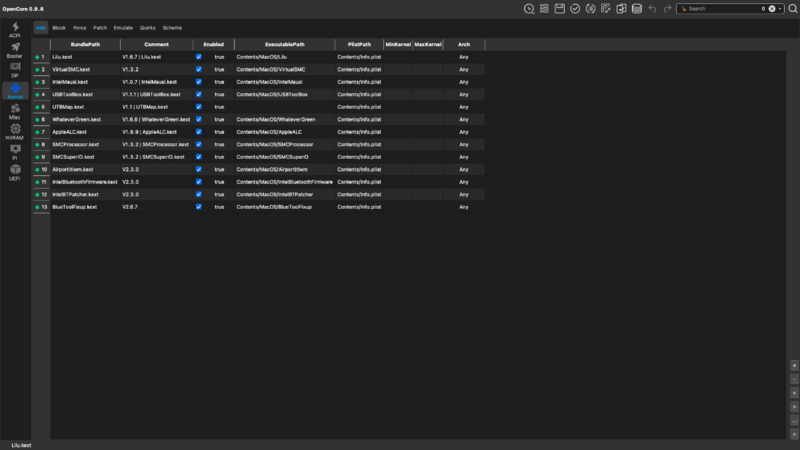Select PlistPath cell in UTBMap.kext row

pyautogui.click(x=359, y=107)
